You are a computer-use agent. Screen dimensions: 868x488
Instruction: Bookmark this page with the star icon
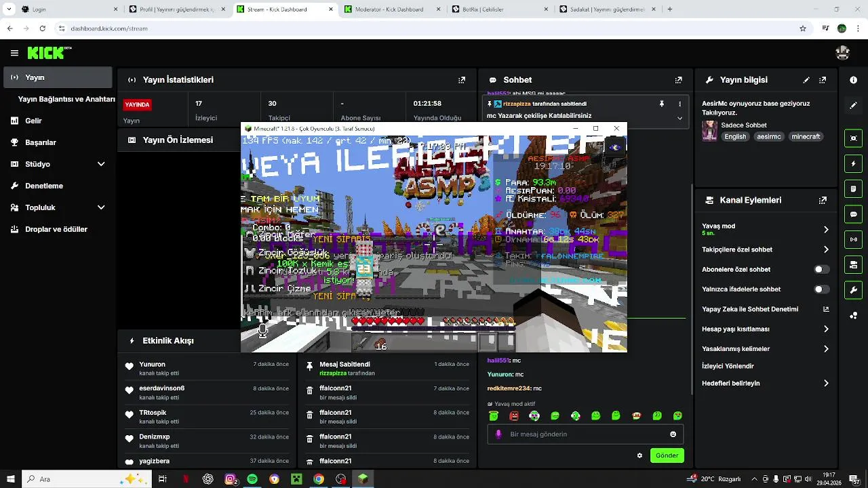coord(803,28)
